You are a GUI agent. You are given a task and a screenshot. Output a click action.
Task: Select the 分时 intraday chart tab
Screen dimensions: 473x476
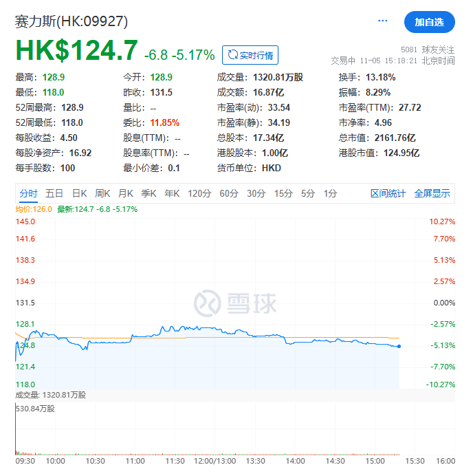pos(28,194)
